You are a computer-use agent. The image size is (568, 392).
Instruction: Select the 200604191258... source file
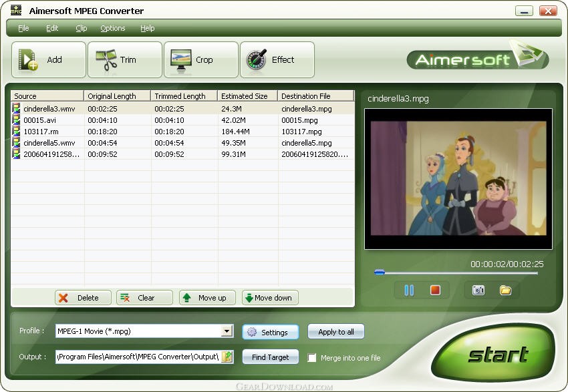(51, 154)
